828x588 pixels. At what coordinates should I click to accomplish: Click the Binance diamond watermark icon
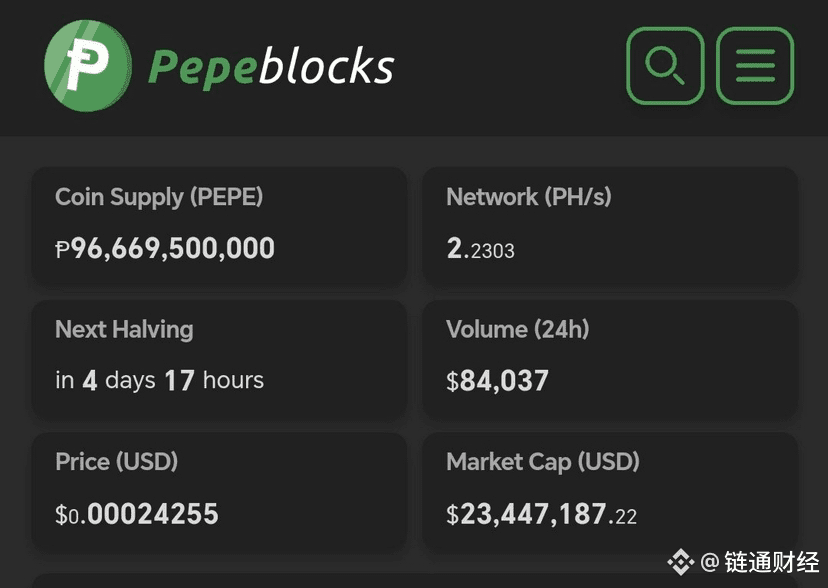[681, 562]
